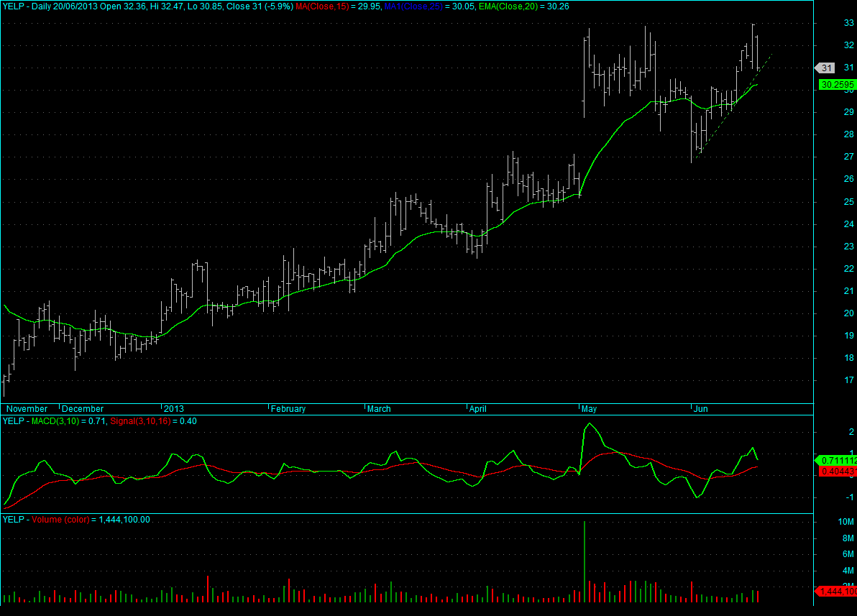Click the red Signal value tag 0.40443

point(838,471)
